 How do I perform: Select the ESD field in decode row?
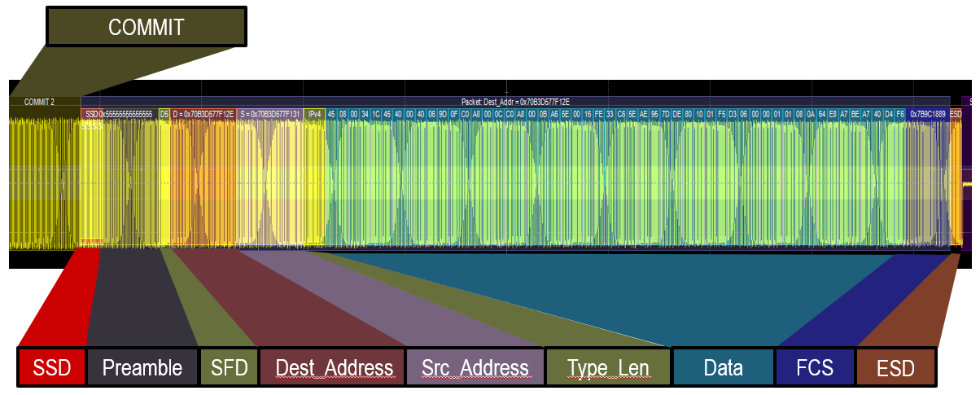point(956,114)
